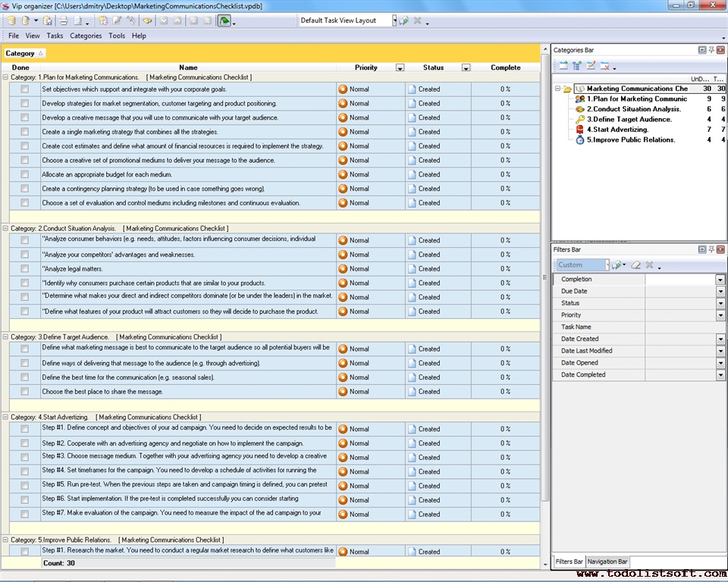Open the Default Task View Layout dropdown
728x582 pixels.
tap(394, 20)
